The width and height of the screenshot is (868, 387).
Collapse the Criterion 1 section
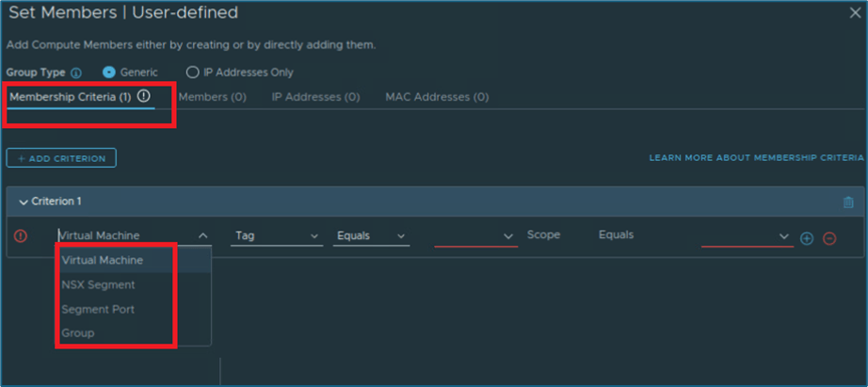(x=24, y=202)
